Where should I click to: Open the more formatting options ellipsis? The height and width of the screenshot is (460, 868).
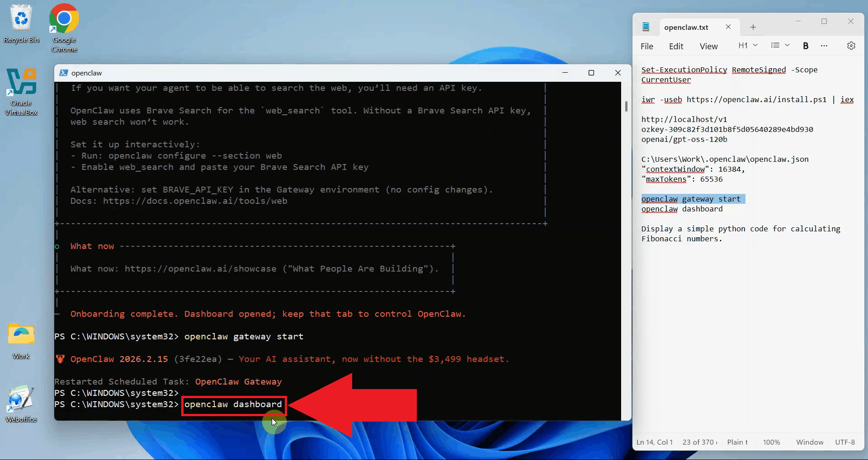(824, 46)
